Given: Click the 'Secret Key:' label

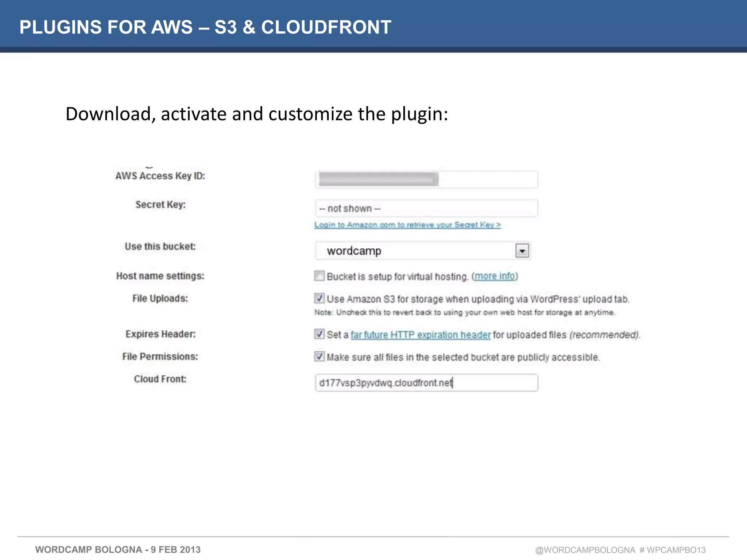Looking at the screenshot, I should [160, 205].
